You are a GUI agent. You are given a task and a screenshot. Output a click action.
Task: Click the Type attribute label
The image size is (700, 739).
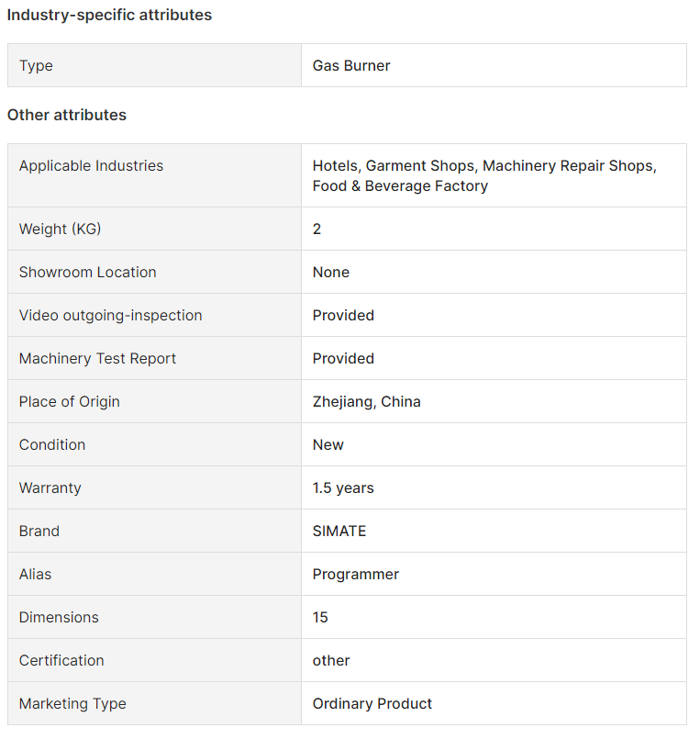(36, 65)
